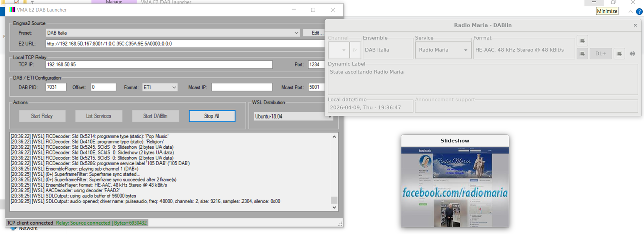
Task: Click log line 'SId 0x5245, SCIdS 0: Slideshow'
Action: coord(92,147)
